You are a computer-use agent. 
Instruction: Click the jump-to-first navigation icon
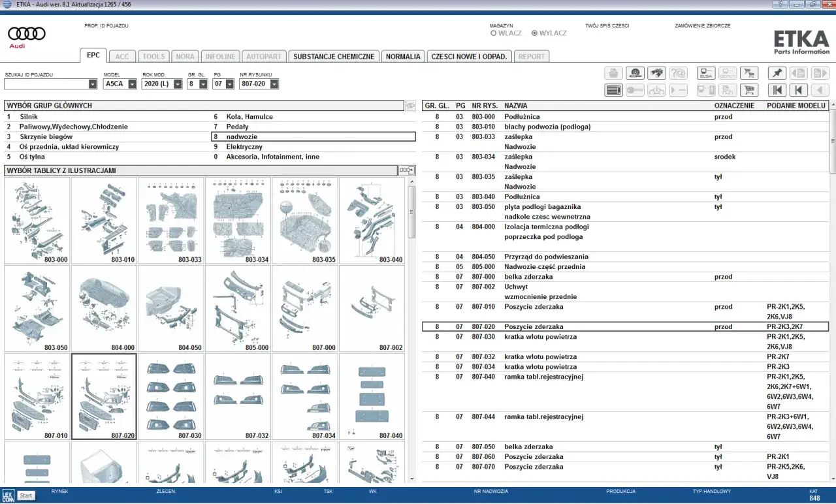pos(776,90)
